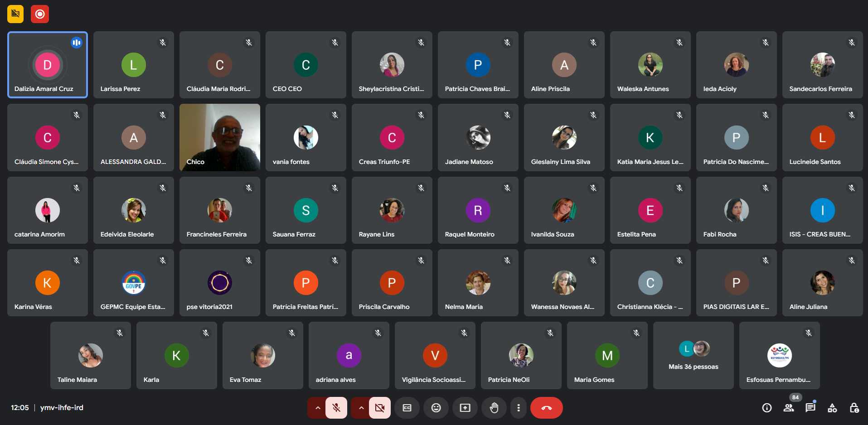
Task: Open the activities panel icon
Action: tap(832, 408)
